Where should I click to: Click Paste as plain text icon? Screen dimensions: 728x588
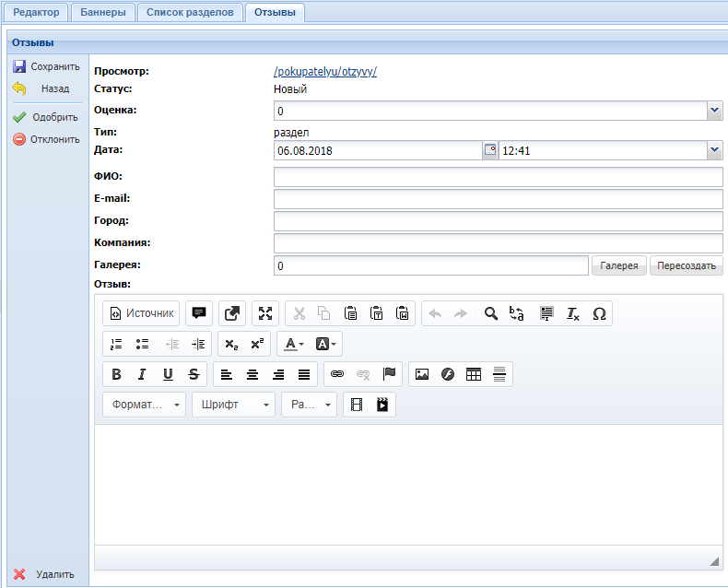(377, 313)
